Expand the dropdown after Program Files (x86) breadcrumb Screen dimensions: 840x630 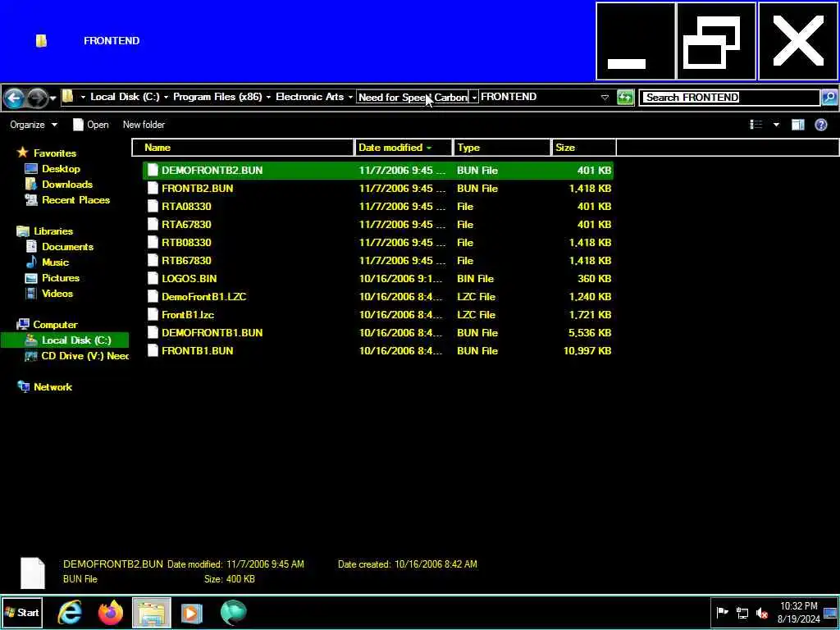268,97
